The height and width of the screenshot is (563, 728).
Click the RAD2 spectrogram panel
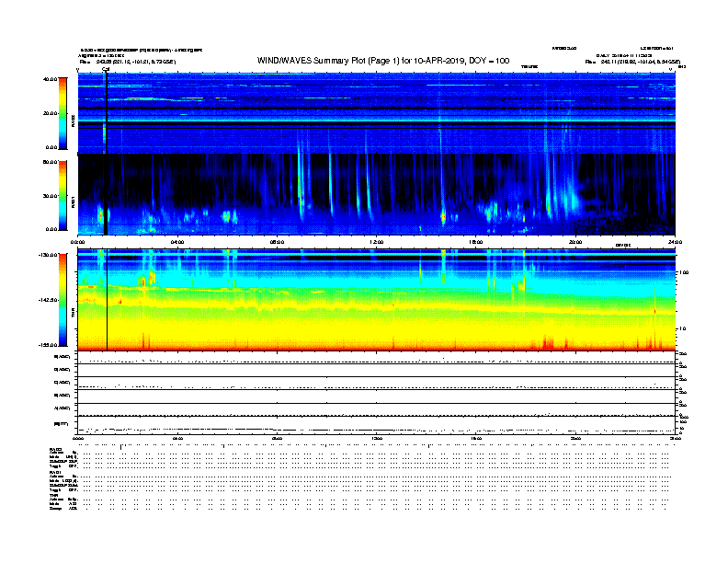tap(377, 113)
